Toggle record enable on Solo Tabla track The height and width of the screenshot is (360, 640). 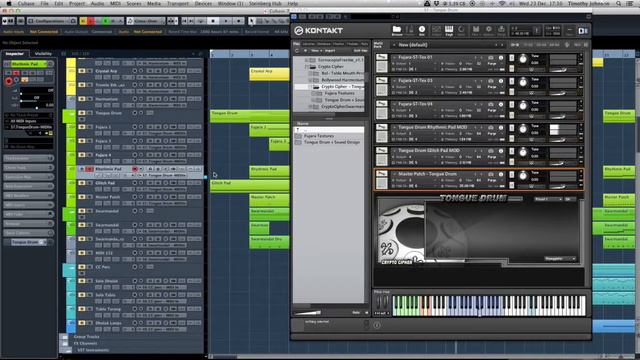pyautogui.click(x=134, y=295)
